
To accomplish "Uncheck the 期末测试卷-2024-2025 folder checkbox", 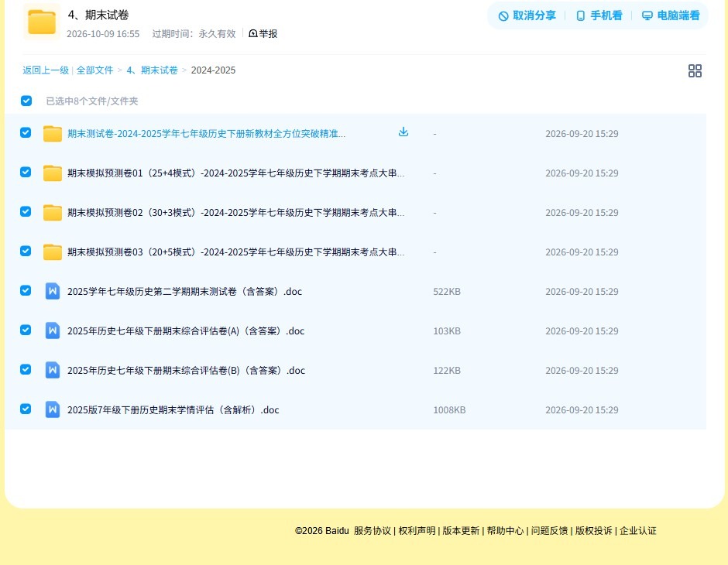I will point(26,132).
